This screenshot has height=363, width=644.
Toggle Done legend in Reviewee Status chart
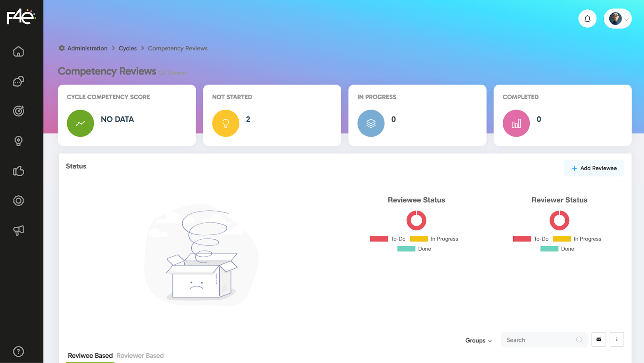click(x=414, y=249)
